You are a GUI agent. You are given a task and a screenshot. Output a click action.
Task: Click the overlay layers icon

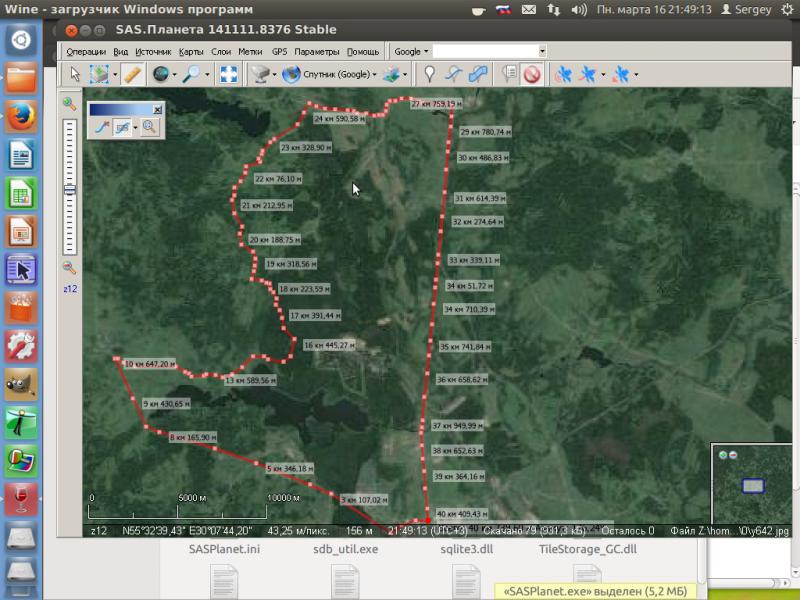coord(392,74)
